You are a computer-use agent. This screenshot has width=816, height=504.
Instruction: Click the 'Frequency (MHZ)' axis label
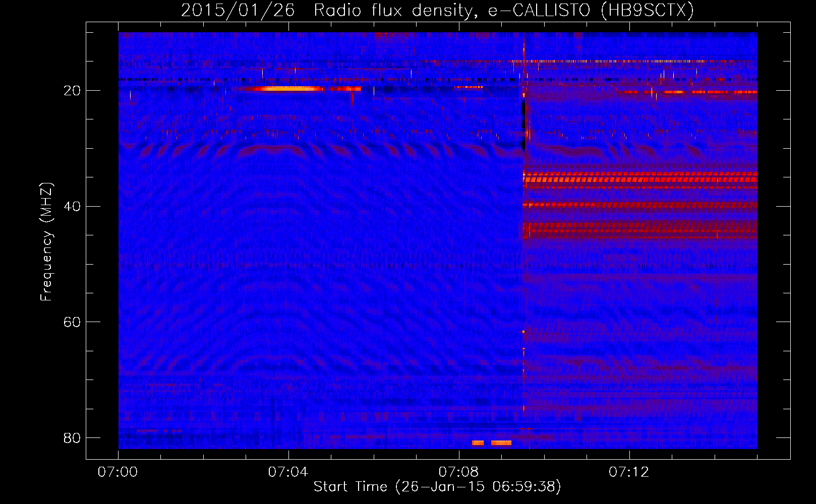(x=46, y=242)
